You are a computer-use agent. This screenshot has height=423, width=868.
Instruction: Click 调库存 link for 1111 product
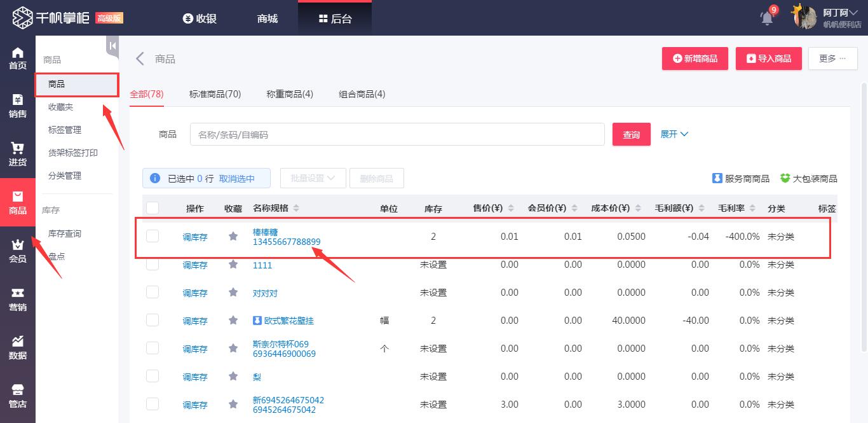click(195, 265)
